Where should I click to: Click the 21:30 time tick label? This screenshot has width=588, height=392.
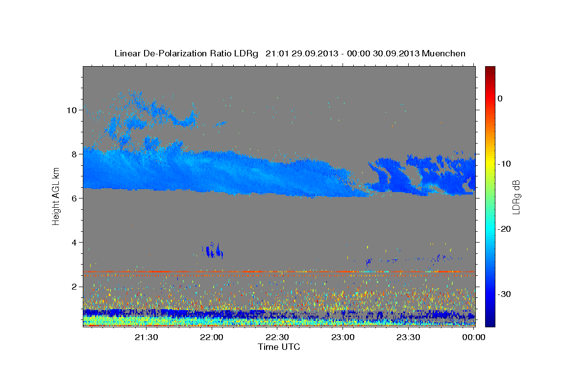tap(146, 337)
